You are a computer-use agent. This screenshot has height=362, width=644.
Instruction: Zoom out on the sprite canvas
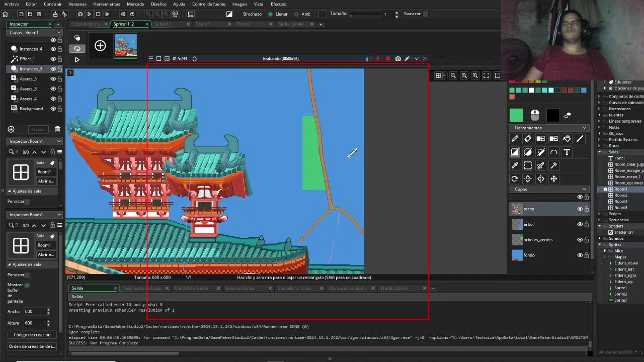(453, 75)
